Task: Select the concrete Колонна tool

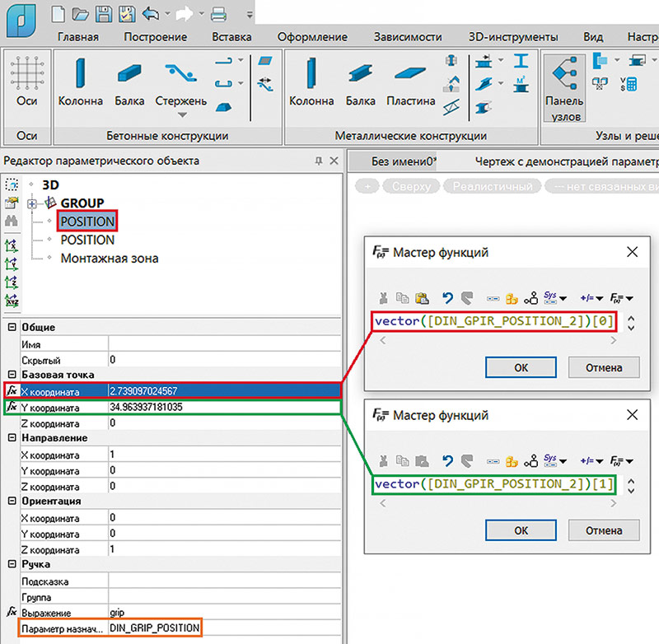Action: [x=80, y=82]
